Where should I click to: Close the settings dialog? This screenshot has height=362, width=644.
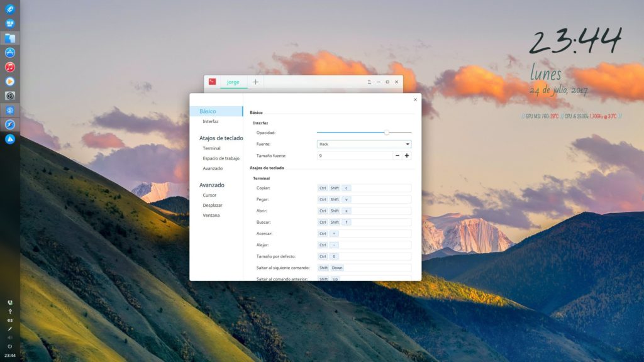[x=415, y=100]
